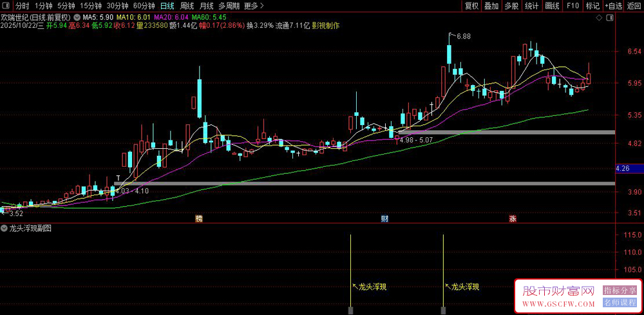Expand the 更多 periods chevron
This screenshot has width=644, height=315.
tap(261, 6)
